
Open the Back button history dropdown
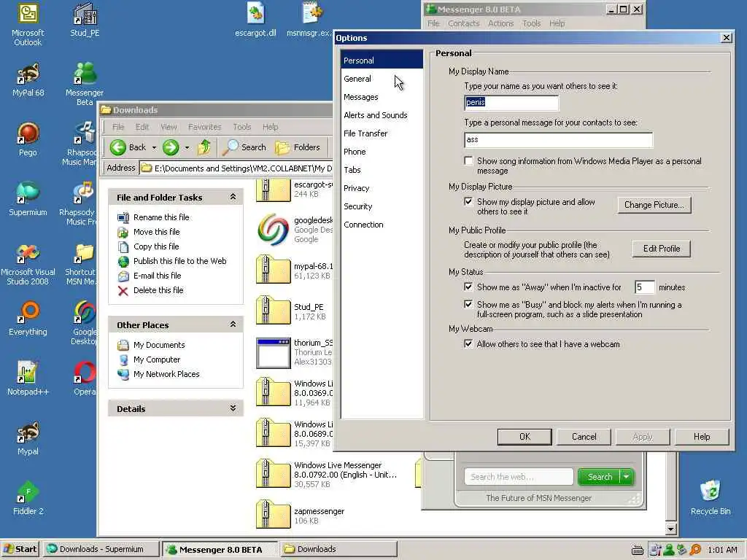pyautogui.click(x=154, y=147)
